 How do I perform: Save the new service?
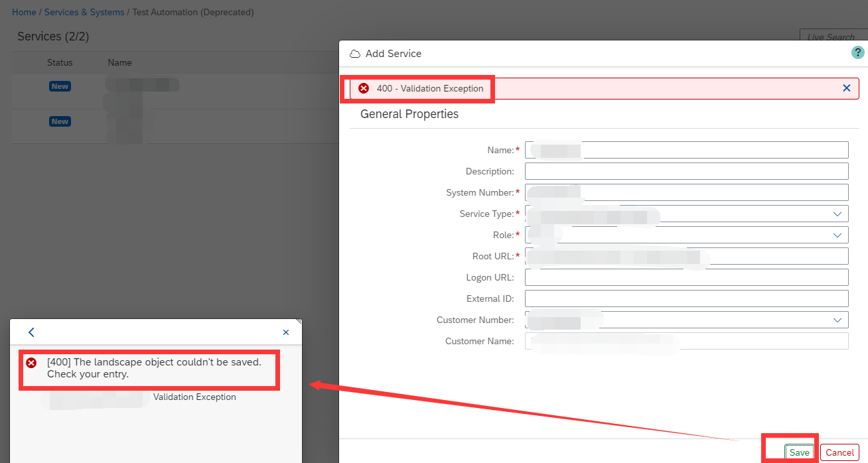[x=800, y=452]
